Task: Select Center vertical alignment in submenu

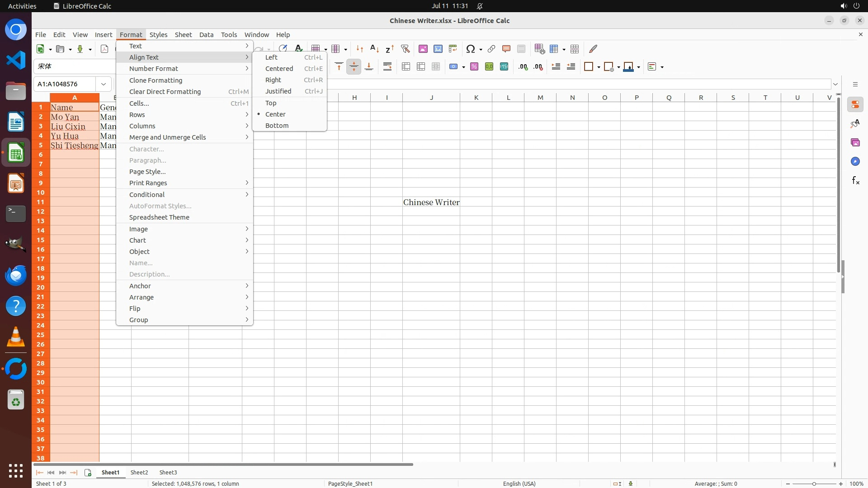Action: pos(275,114)
